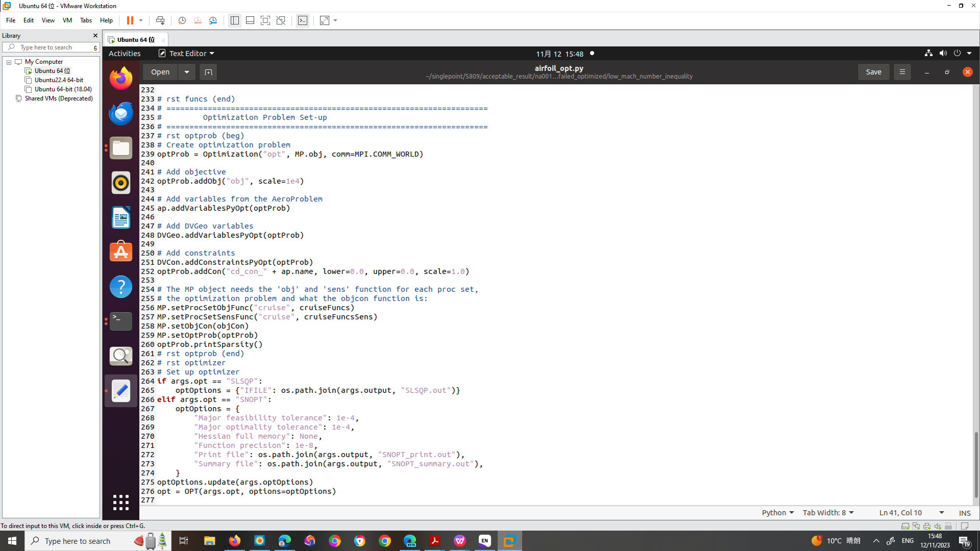
Task: Open Firefox from the Ubuntu dock
Action: [120, 78]
